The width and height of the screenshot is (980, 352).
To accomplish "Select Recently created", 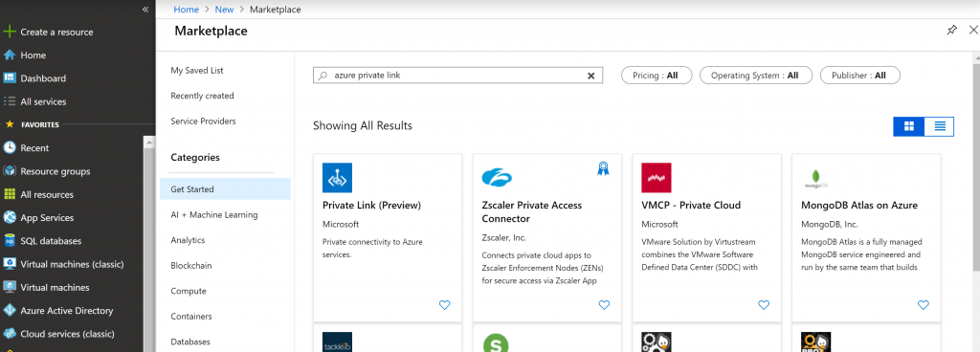I will point(203,96).
